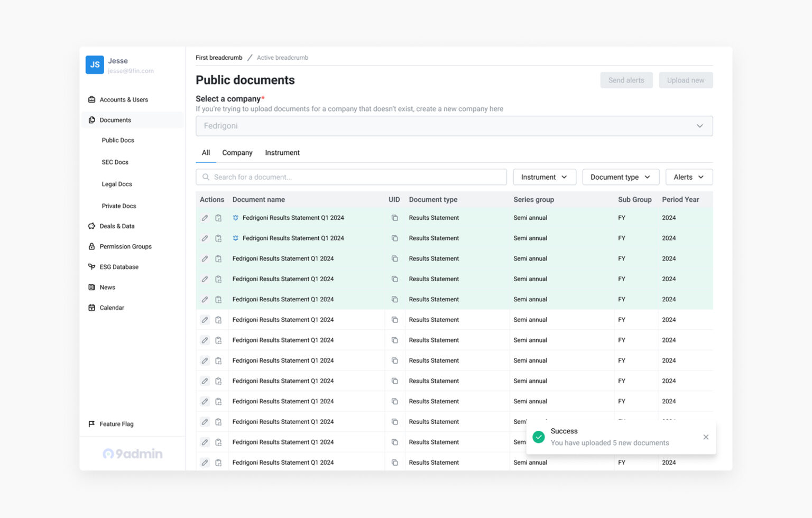Open Legal Docs in sidebar
The image size is (812, 518).
tap(117, 184)
